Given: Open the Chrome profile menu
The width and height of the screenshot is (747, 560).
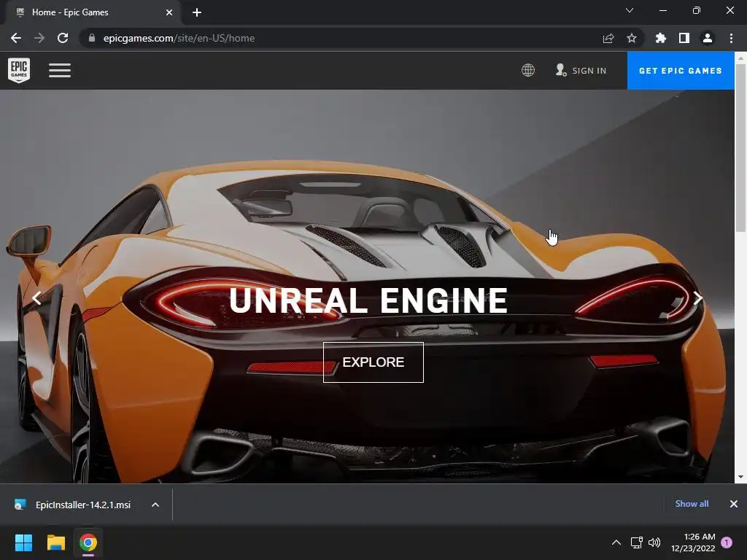Looking at the screenshot, I should click(708, 38).
